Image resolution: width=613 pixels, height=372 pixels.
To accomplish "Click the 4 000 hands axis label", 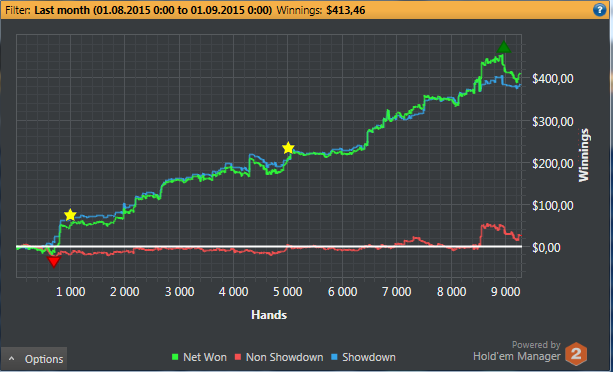I will 233,292.
